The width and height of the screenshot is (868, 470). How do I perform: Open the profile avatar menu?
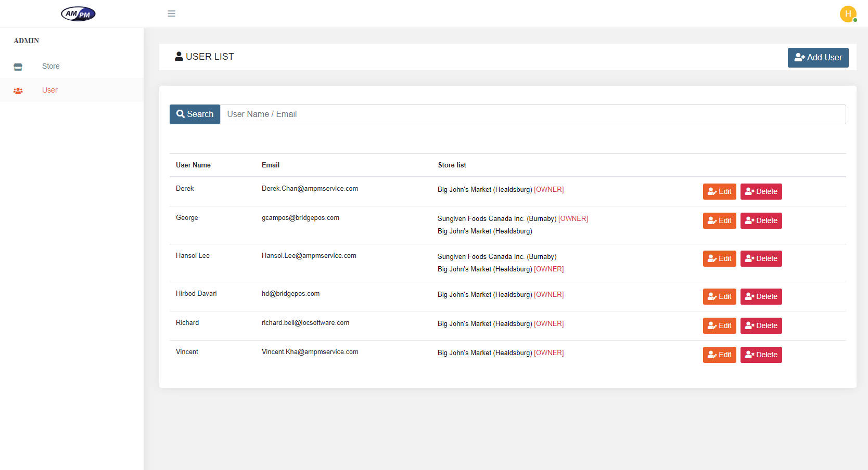tap(848, 14)
